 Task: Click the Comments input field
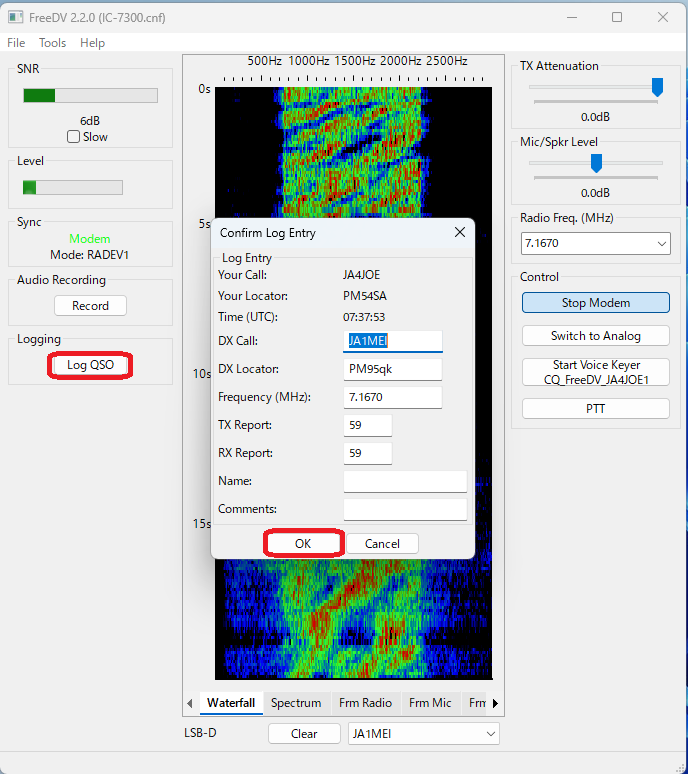coord(405,509)
